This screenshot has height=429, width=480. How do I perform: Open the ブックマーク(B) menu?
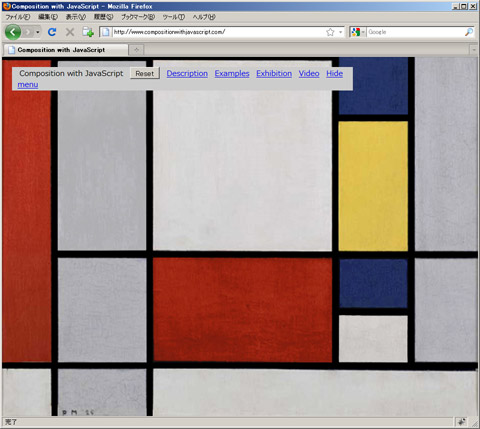[138, 17]
